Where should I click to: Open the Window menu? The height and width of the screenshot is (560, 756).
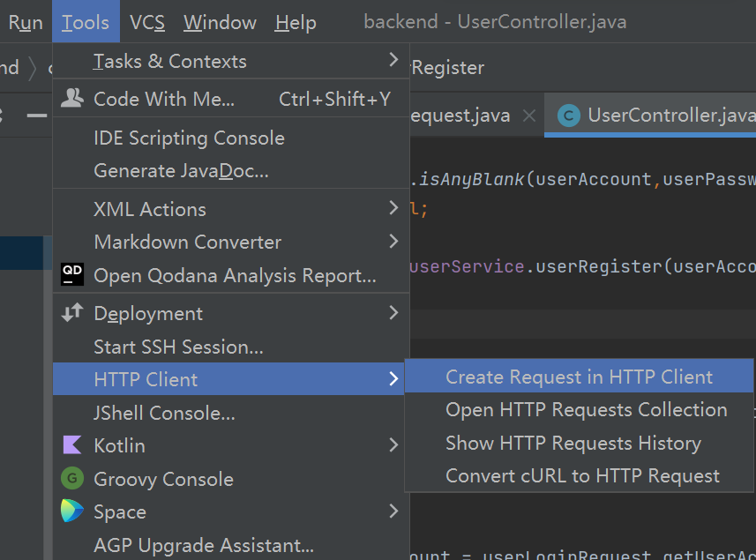219,23
